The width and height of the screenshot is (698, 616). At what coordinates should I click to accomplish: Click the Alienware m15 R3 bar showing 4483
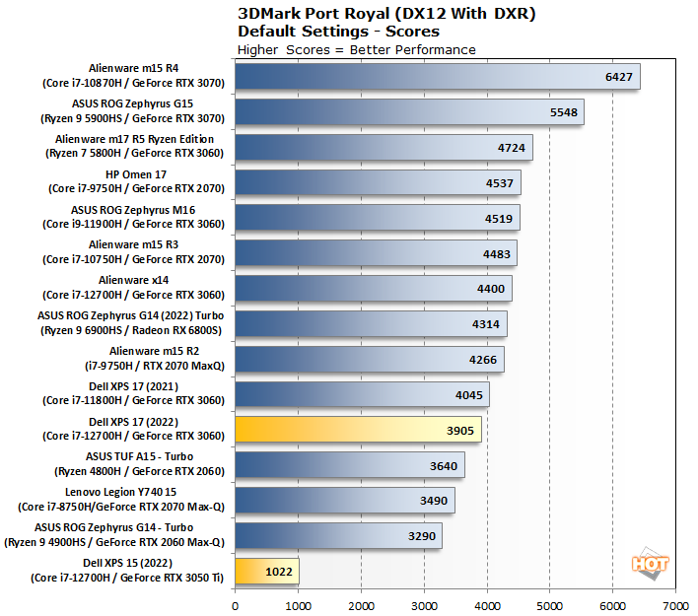coord(376,253)
